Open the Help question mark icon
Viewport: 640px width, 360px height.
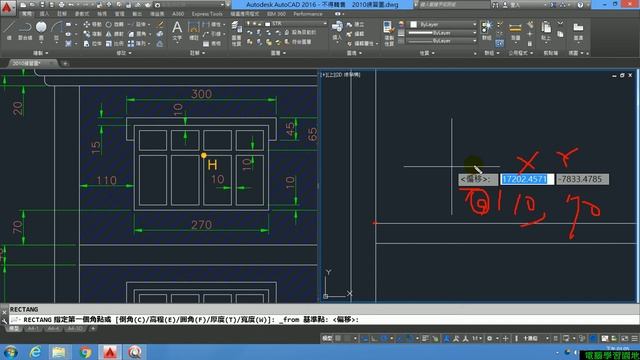pyautogui.click(x=580, y=5)
